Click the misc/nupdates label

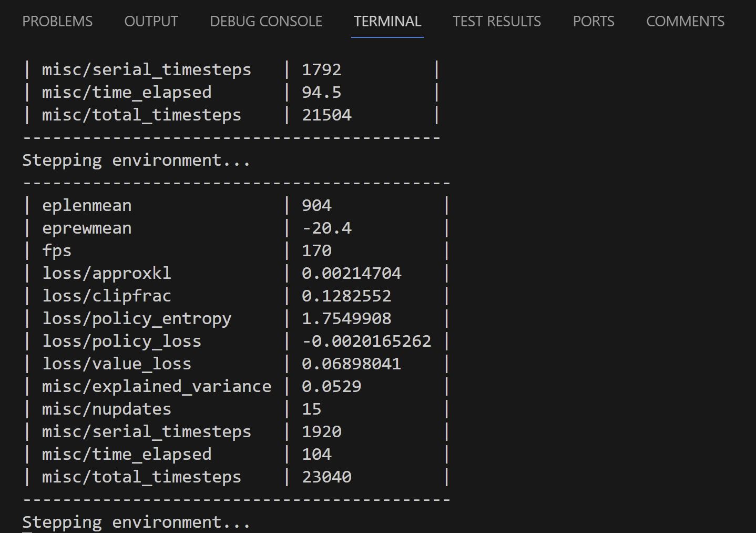(x=107, y=409)
